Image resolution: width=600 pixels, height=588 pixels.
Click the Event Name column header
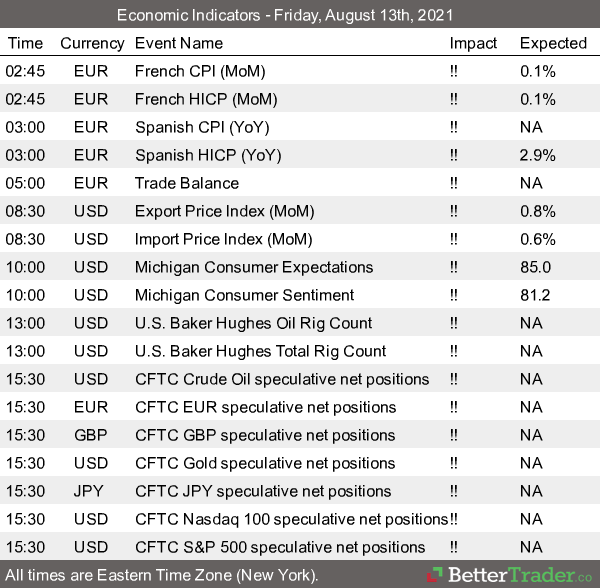point(179,43)
